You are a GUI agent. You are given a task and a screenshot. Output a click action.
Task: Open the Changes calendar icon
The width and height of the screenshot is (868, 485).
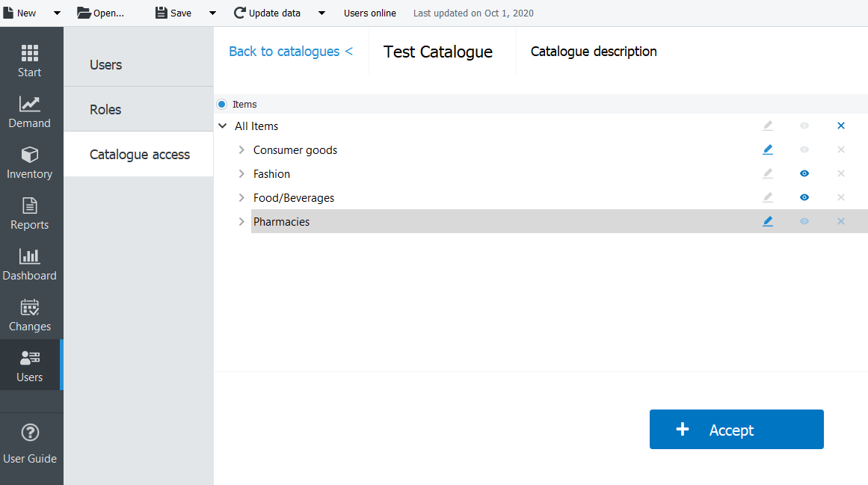point(30,308)
